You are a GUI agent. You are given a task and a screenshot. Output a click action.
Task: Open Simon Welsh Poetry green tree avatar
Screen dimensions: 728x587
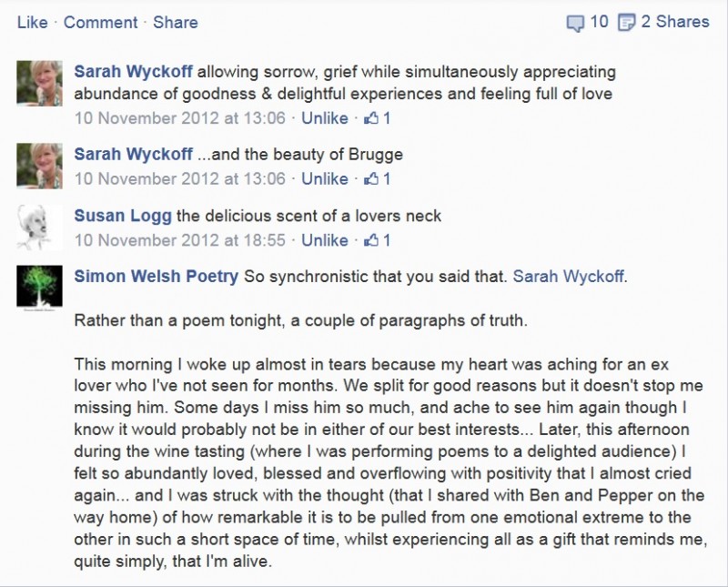coord(39,287)
